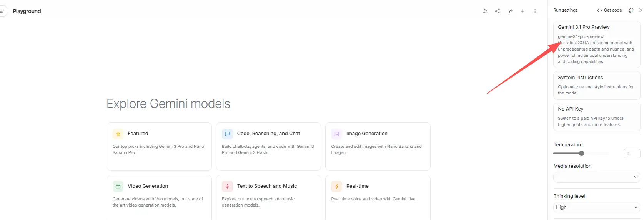Open the Image Generation card
Image resolution: width=644 pixels, height=220 pixels.
coord(378,147)
